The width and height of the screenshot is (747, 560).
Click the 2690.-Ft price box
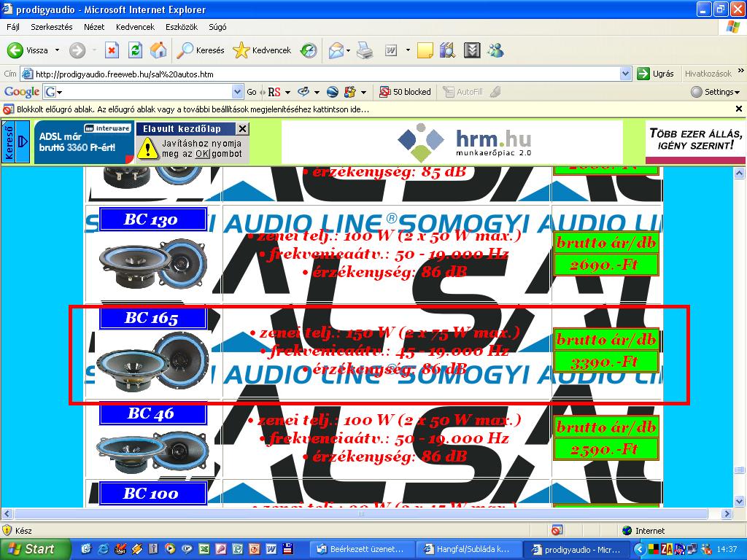click(x=605, y=265)
